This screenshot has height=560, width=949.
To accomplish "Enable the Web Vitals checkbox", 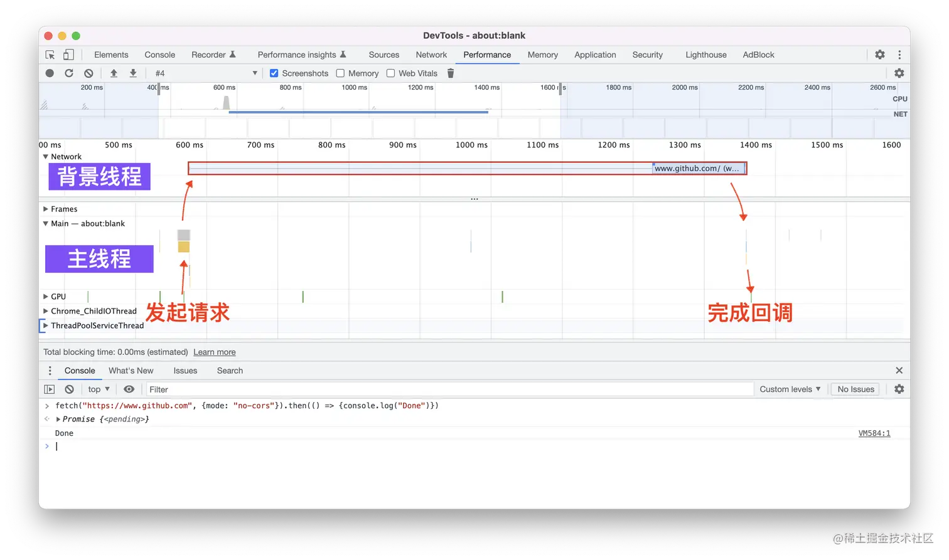I will [390, 73].
